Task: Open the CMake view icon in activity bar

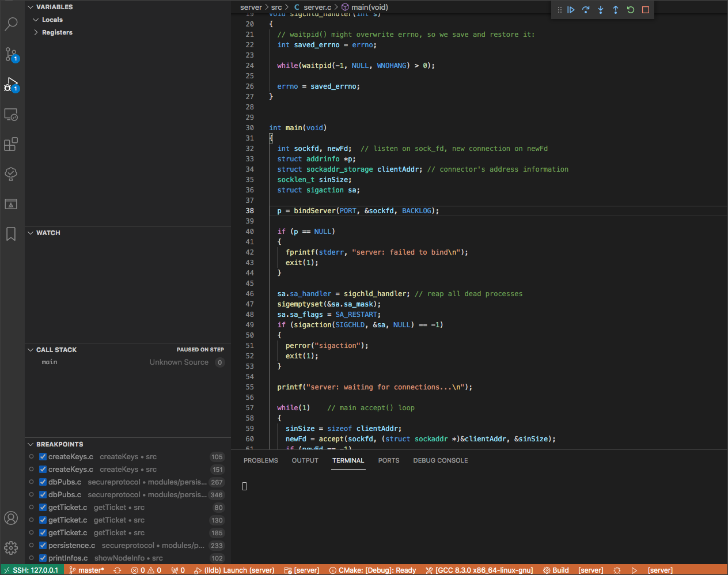Action: (11, 204)
